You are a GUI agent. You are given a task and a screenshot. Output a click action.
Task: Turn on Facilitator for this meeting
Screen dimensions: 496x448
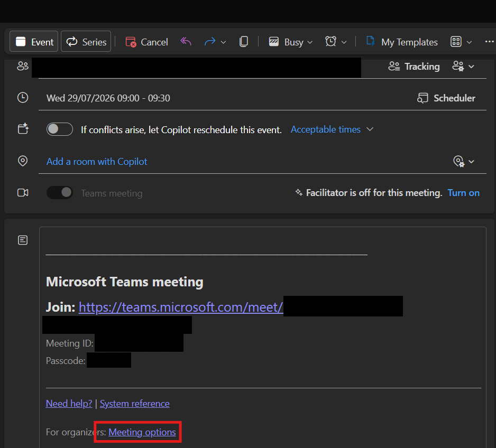pos(463,193)
